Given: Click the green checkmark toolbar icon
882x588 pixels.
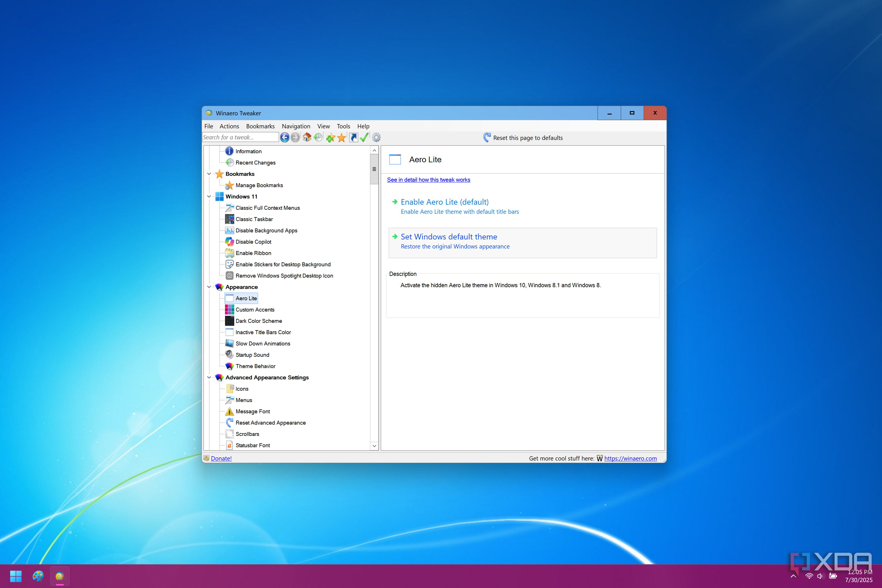Looking at the screenshot, I should click(364, 138).
